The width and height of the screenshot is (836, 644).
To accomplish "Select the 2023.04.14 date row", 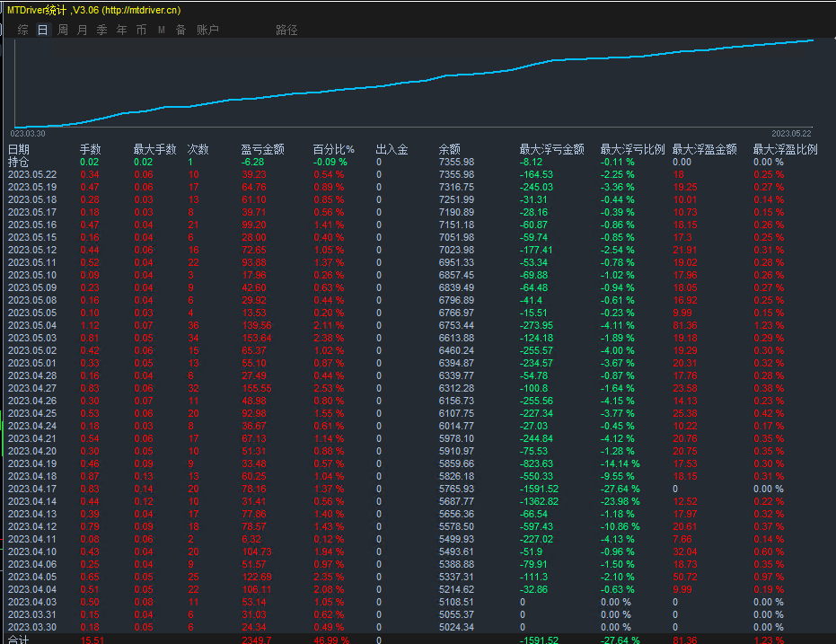I will pyautogui.click(x=32, y=502).
